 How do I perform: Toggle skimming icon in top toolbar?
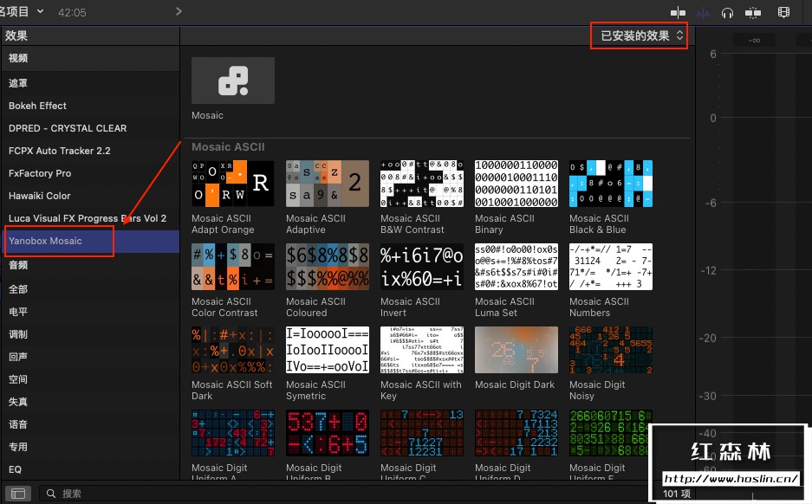click(x=678, y=12)
